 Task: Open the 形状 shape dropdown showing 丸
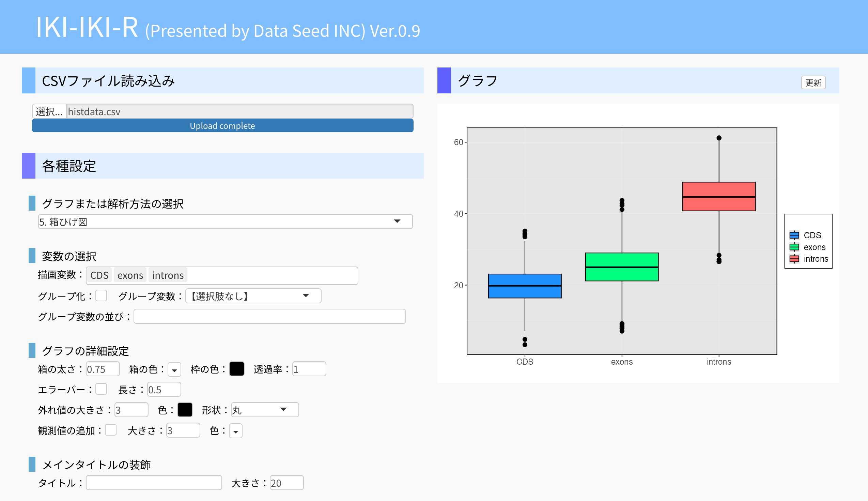point(264,410)
